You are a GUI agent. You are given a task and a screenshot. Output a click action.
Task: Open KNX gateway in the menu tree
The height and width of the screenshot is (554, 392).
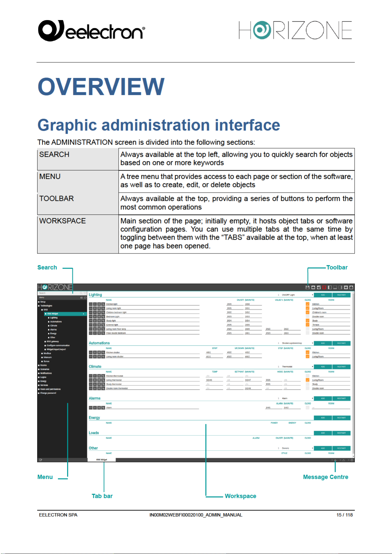[x=53, y=342]
